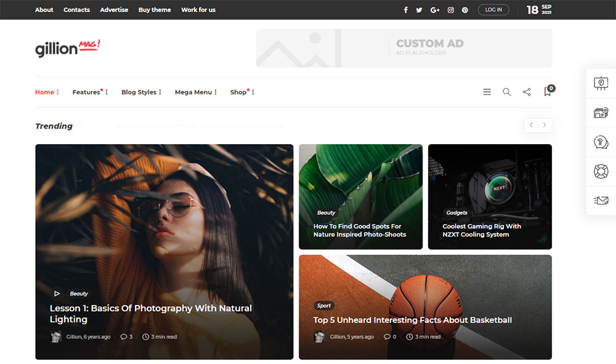Open the Nature Inspired Photo-Shoots article
The height and width of the screenshot is (364, 616).
pos(360,230)
